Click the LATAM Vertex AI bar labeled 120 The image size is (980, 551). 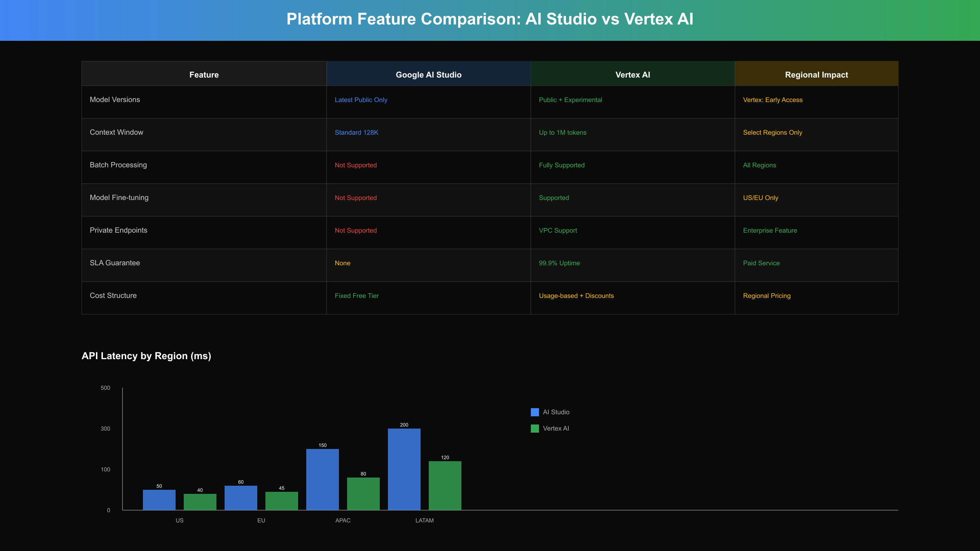click(445, 486)
